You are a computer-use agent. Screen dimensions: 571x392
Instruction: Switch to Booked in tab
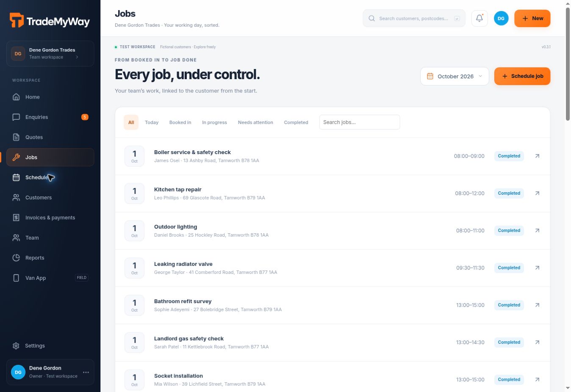coord(180,122)
